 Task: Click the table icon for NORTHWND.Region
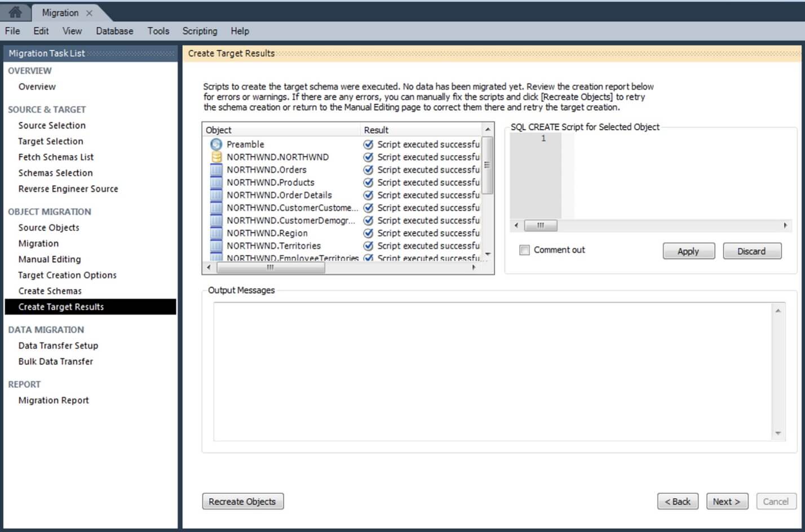pos(216,233)
